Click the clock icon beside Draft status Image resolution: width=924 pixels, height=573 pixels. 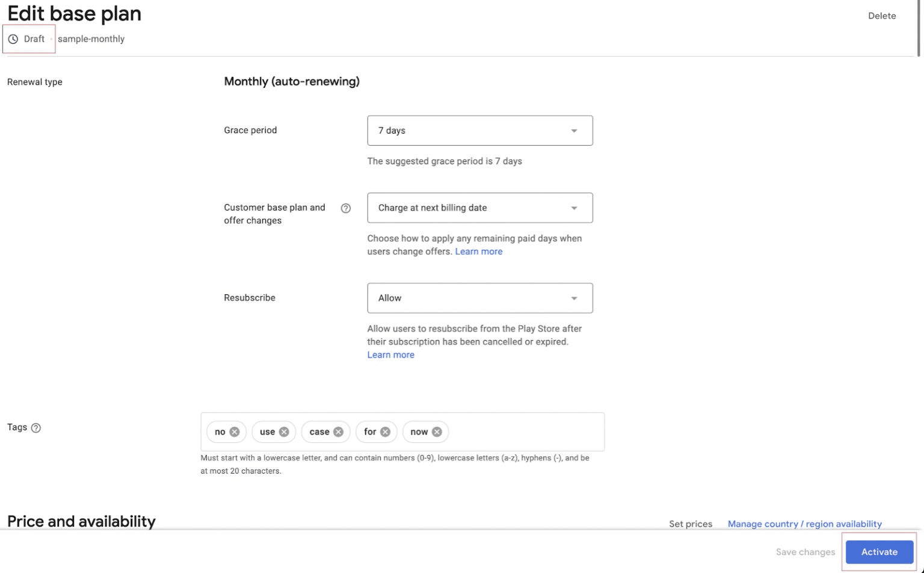coord(13,39)
